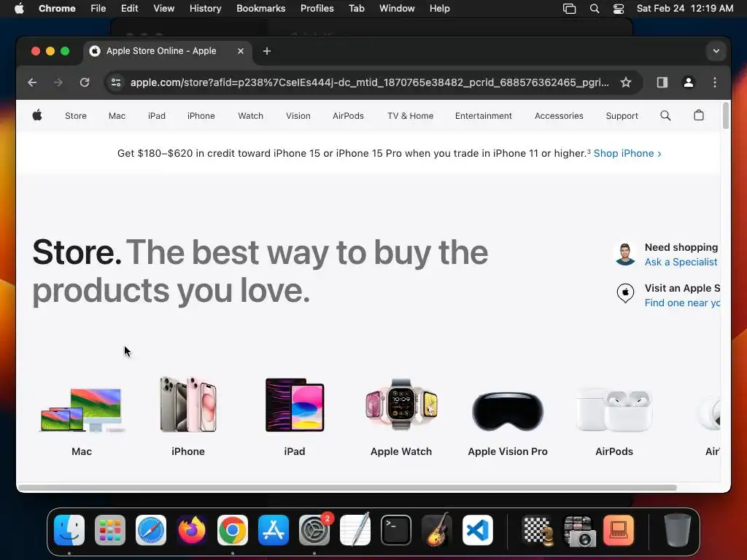Click the Chrome icon in the Dock
Screen dimensions: 747x560
pyautogui.click(x=233, y=530)
